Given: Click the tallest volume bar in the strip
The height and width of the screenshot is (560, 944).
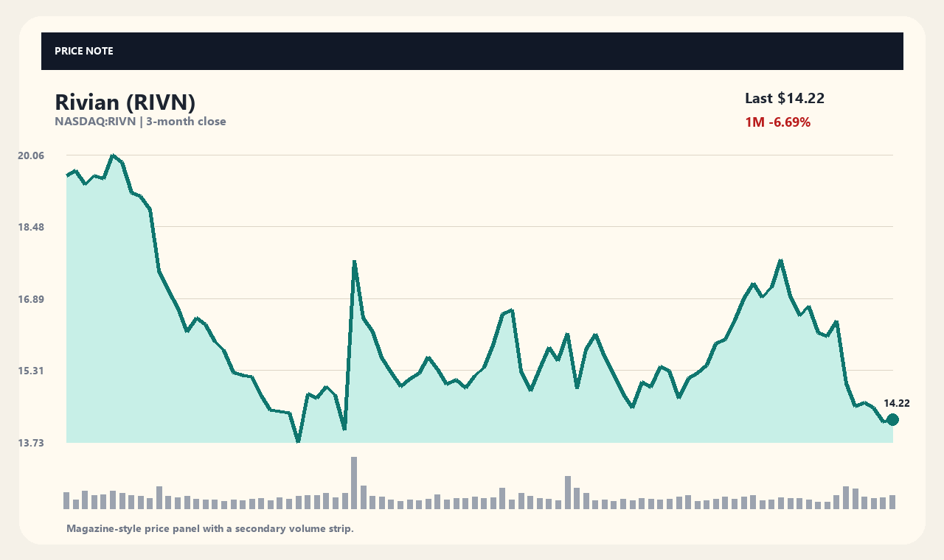Looking at the screenshot, I should coord(354,483).
